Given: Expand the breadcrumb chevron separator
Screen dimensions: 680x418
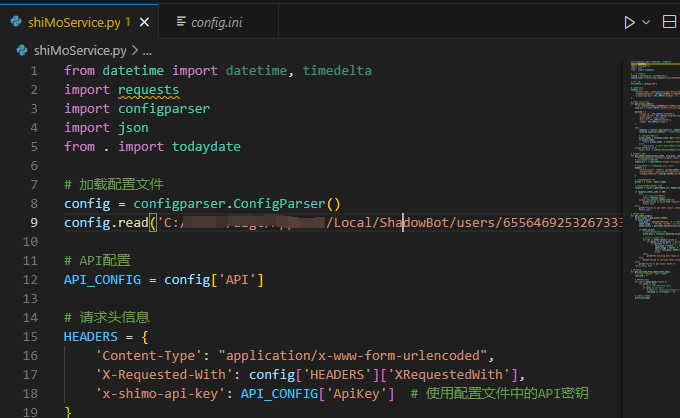Looking at the screenshot, I should coord(134,49).
